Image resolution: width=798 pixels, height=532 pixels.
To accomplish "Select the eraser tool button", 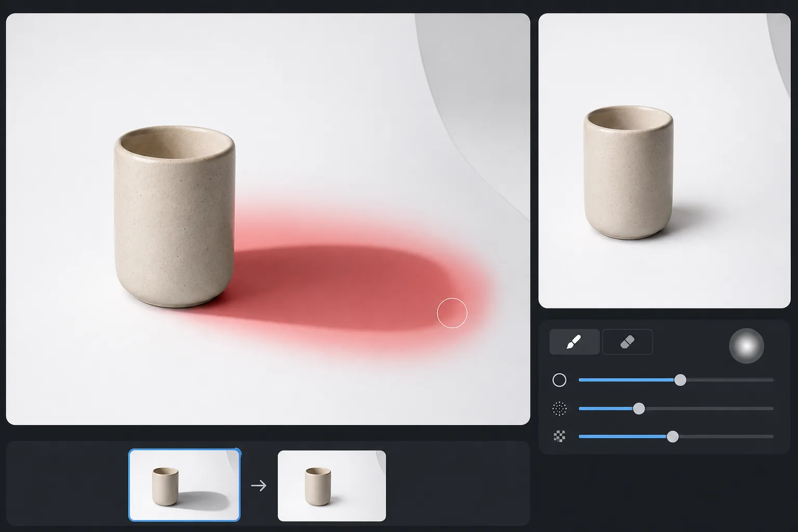I will point(628,342).
